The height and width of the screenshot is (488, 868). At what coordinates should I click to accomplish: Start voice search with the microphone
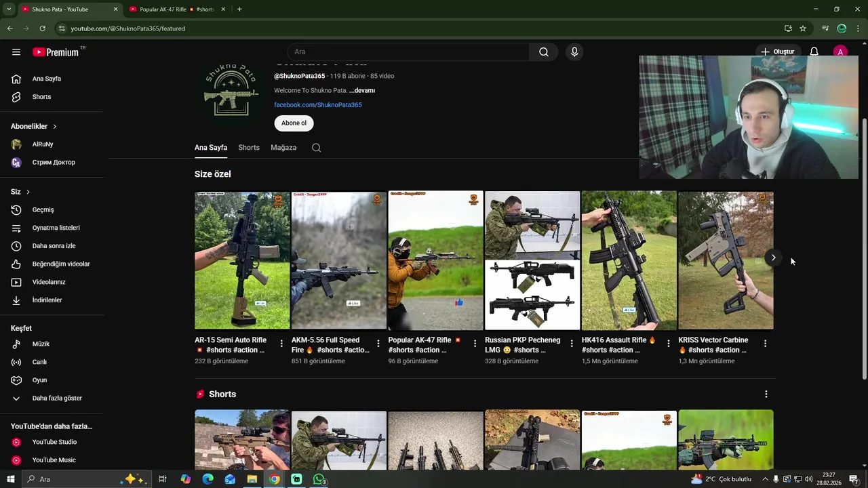click(x=574, y=52)
